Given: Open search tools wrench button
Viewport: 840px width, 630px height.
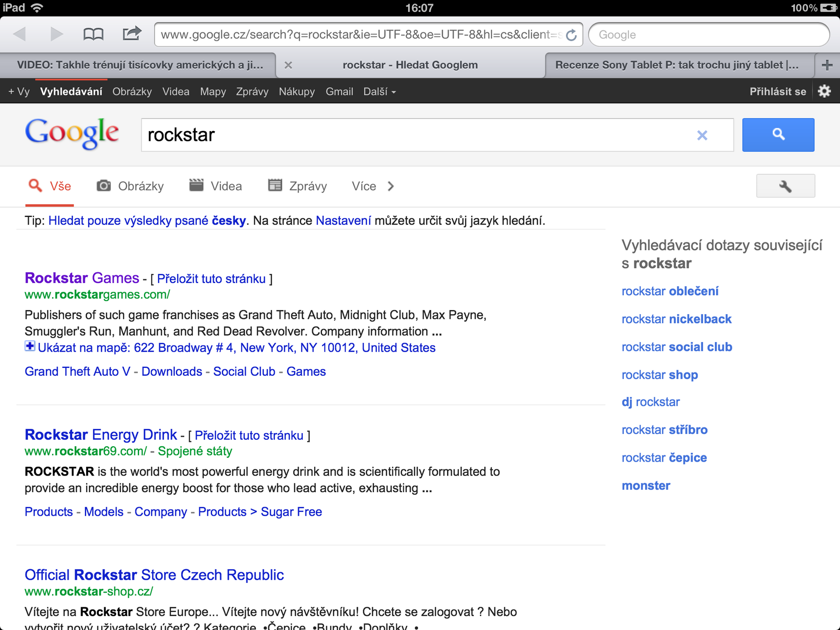Looking at the screenshot, I should pos(785,186).
